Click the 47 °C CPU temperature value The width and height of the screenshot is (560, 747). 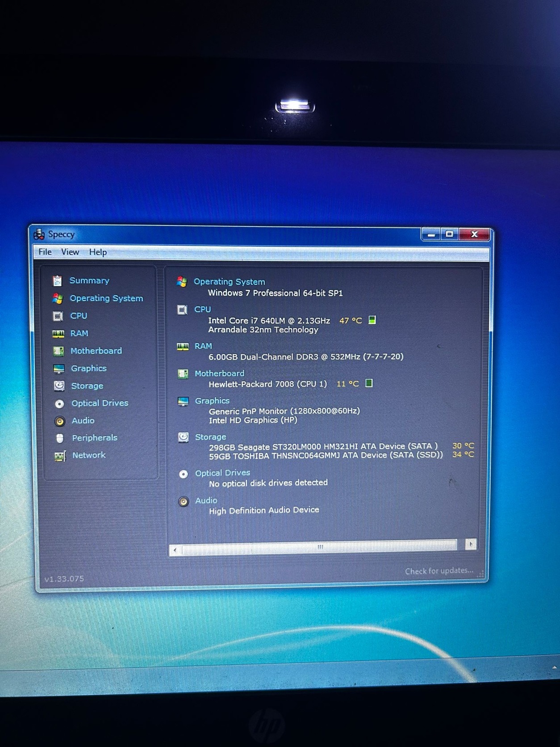[351, 320]
